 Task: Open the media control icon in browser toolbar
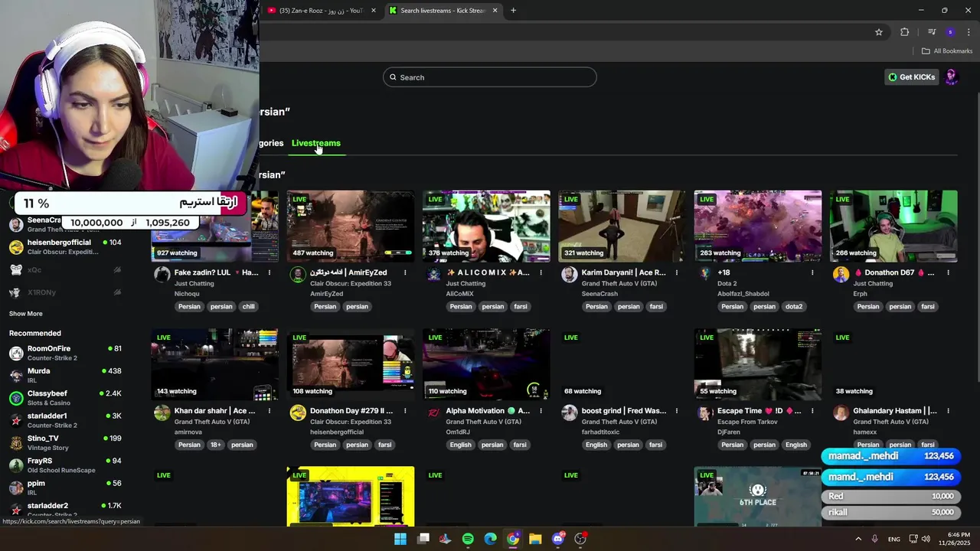(x=932, y=32)
